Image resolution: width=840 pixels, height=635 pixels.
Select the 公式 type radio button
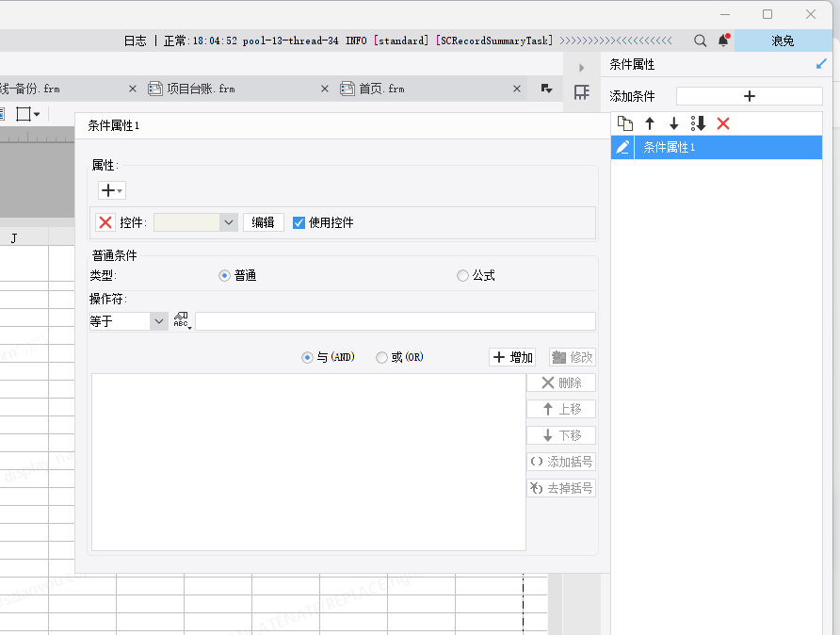coord(462,275)
